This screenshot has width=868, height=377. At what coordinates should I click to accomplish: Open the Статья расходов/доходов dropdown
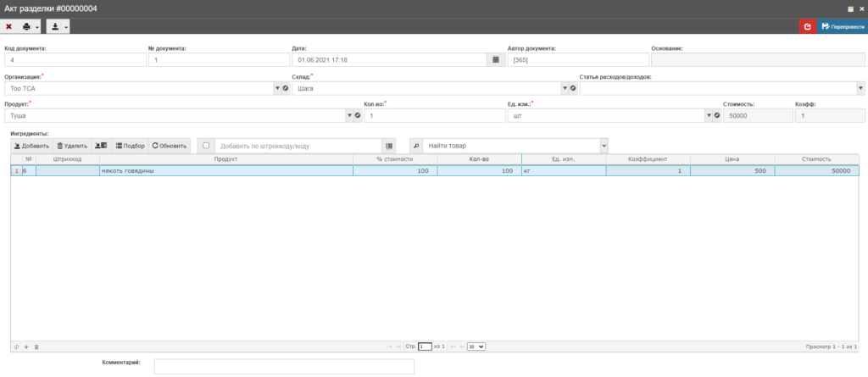860,88
